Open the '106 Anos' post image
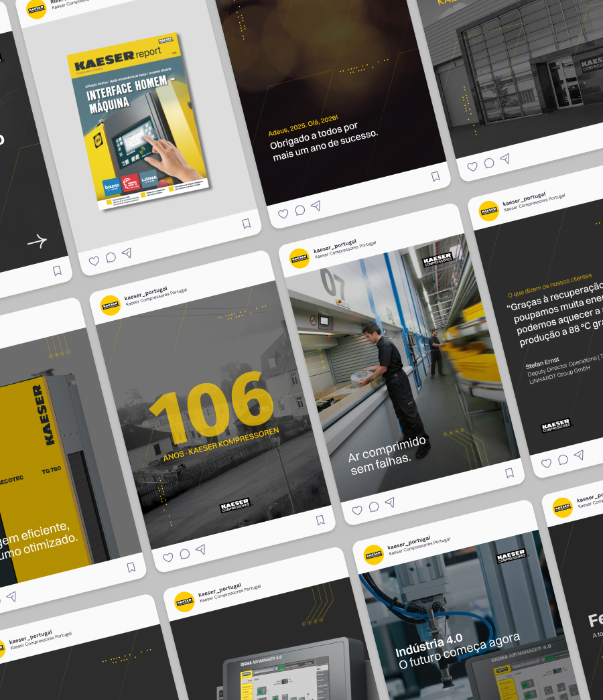The image size is (603, 700). 214,415
